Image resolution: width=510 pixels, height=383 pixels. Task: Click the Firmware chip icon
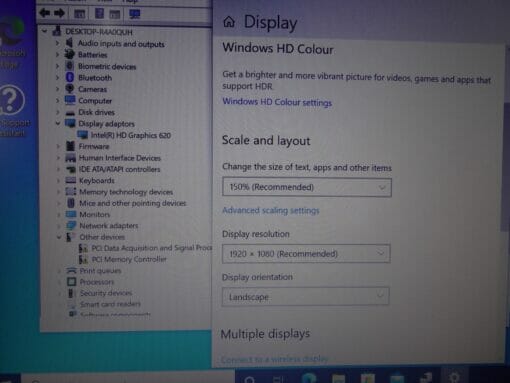(x=70, y=146)
